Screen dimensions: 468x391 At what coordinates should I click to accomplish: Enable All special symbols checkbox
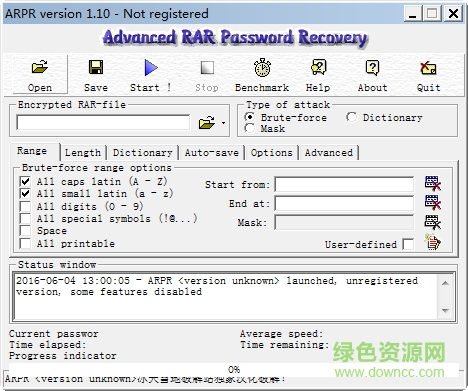(25, 219)
